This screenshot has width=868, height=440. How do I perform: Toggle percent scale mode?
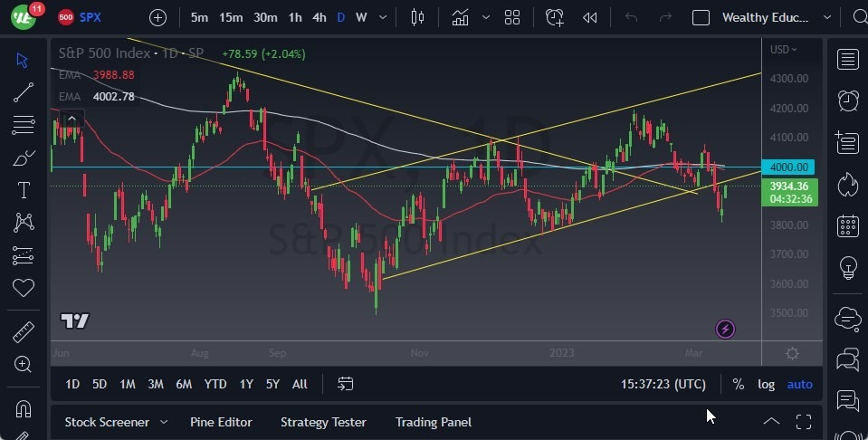[x=738, y=384]
